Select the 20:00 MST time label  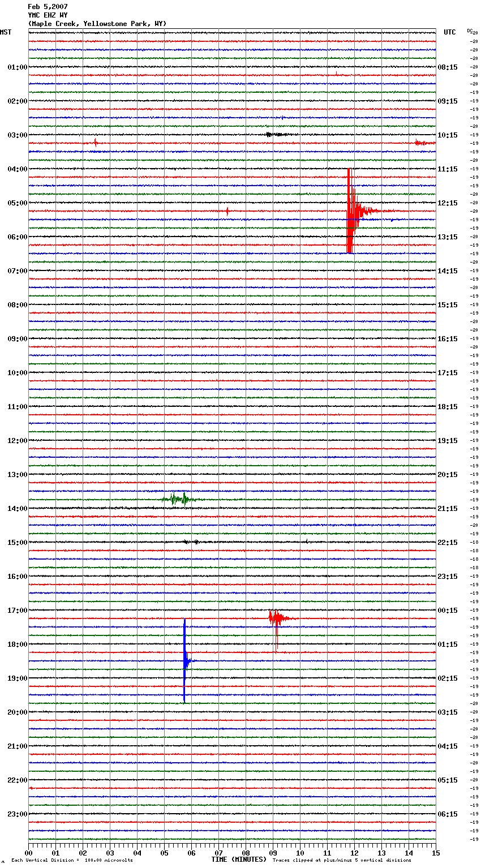(x=17, y=712)
